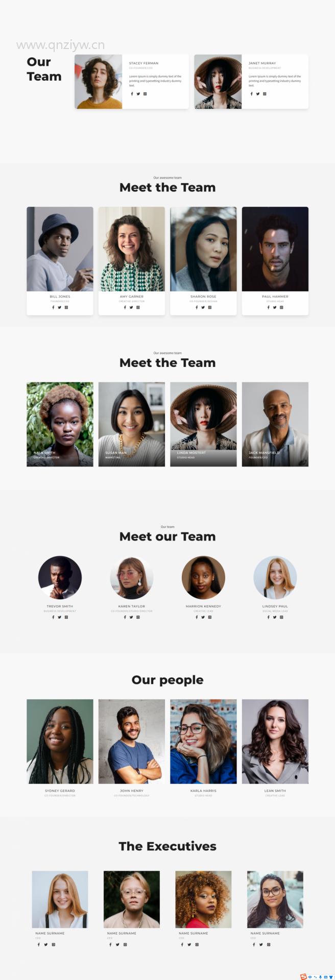Click Paul Hammer's Twitter icon
The height and width of the screenshot is (980, 335).
point(275,307)
